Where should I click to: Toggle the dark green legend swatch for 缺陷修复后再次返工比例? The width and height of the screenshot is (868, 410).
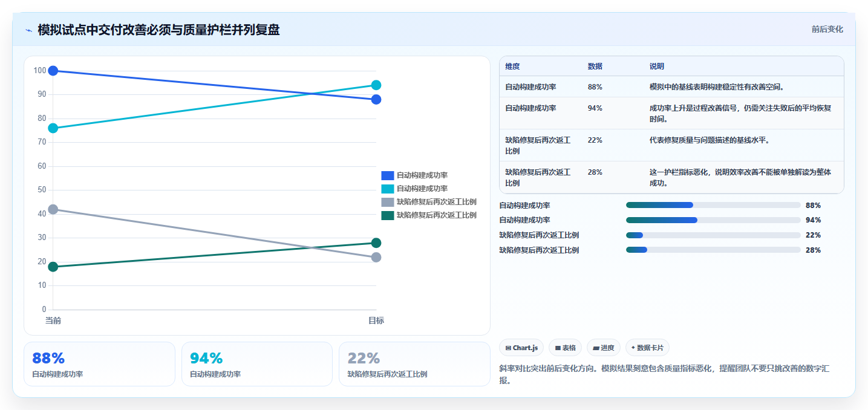pos(388,215)
